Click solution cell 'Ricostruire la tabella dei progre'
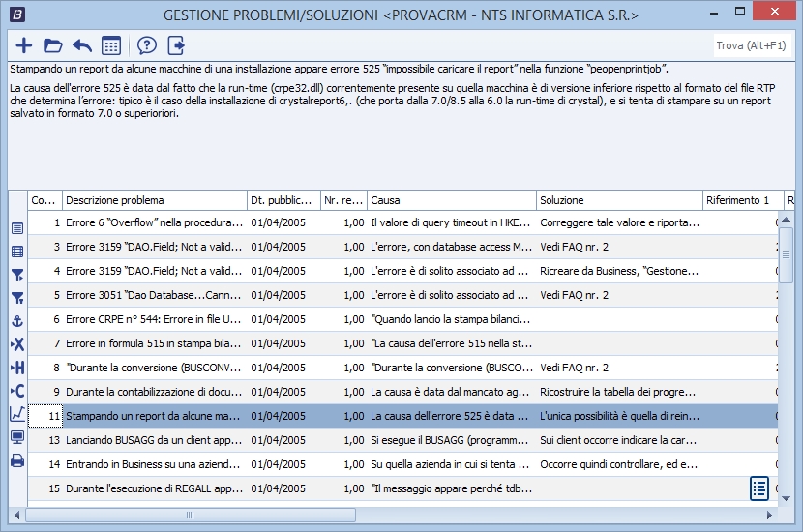The height and width of the screenshot is (532, 803). (619, 392)
